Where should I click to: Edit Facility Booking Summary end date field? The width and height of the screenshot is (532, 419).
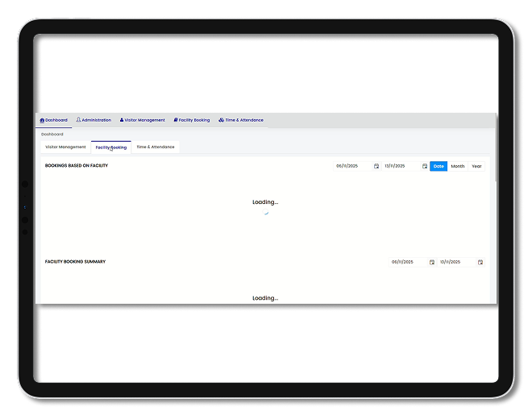[457, 262]
